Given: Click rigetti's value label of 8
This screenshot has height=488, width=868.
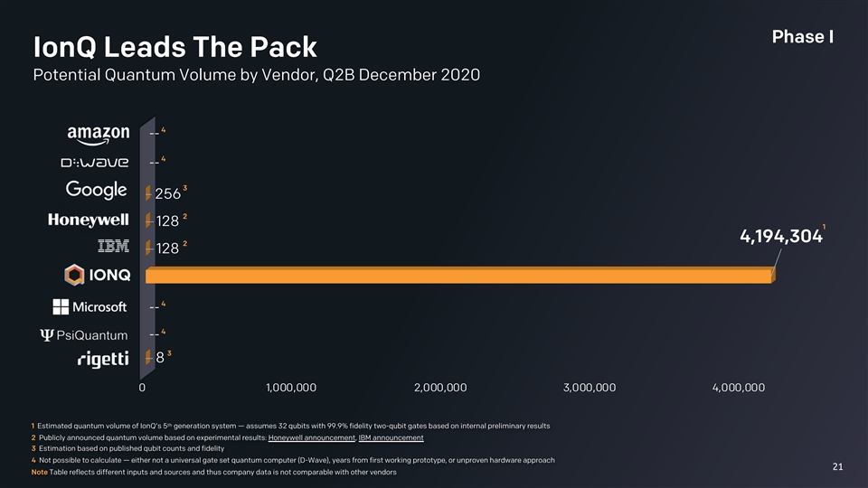Looking at the screenshot, I should coord(160,358).
